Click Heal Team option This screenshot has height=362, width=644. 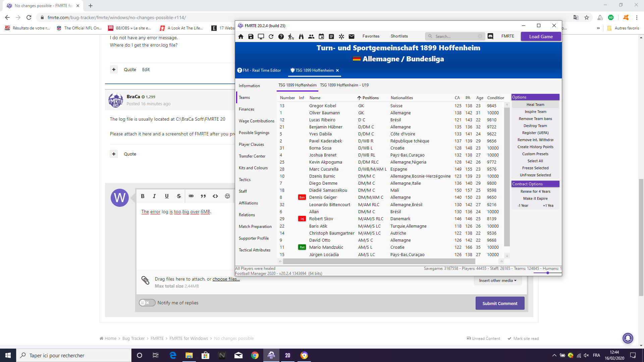[535, 105]
